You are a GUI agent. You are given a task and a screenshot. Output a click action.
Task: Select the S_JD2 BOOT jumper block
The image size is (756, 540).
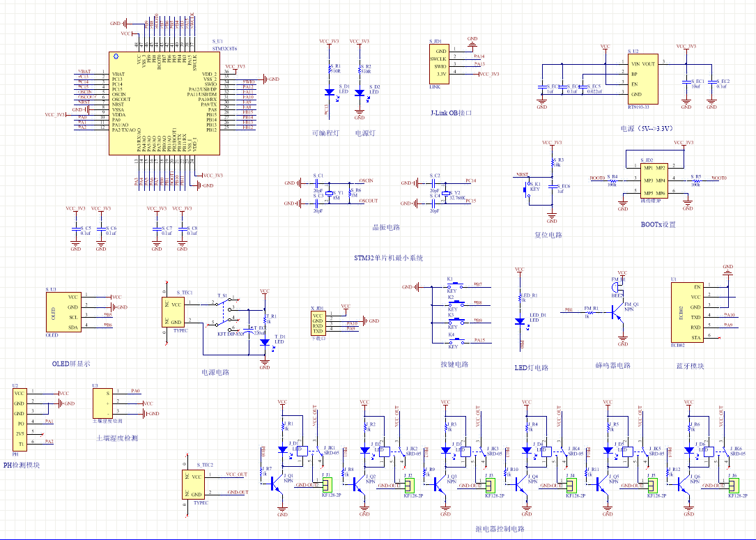[x=654, y=180]
